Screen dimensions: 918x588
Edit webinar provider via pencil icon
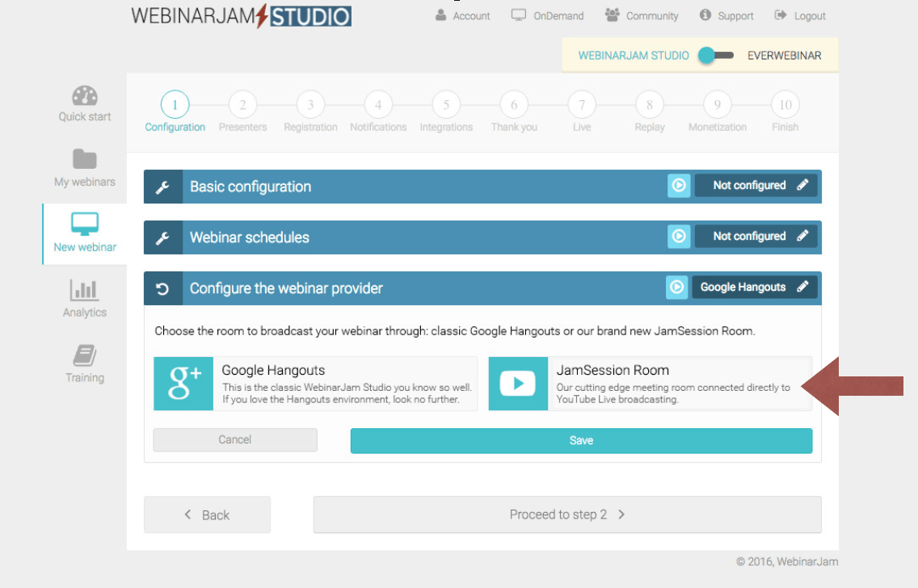coord(802,288)
